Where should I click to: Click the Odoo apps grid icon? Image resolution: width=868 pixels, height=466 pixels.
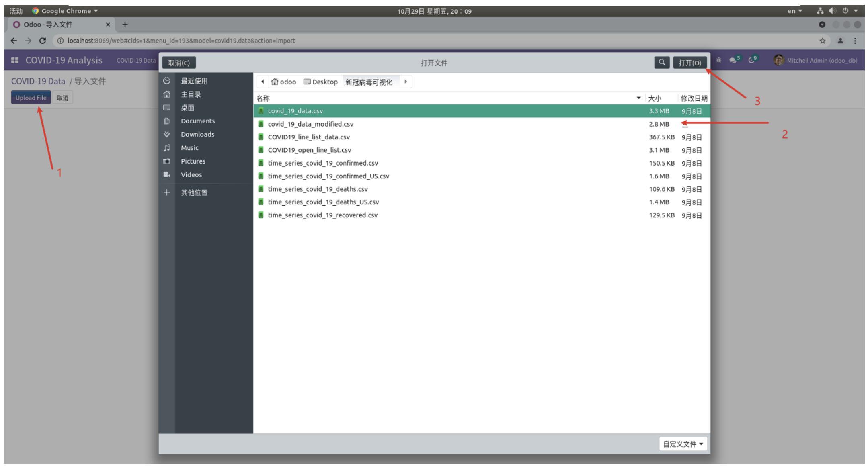click(14, 60)
